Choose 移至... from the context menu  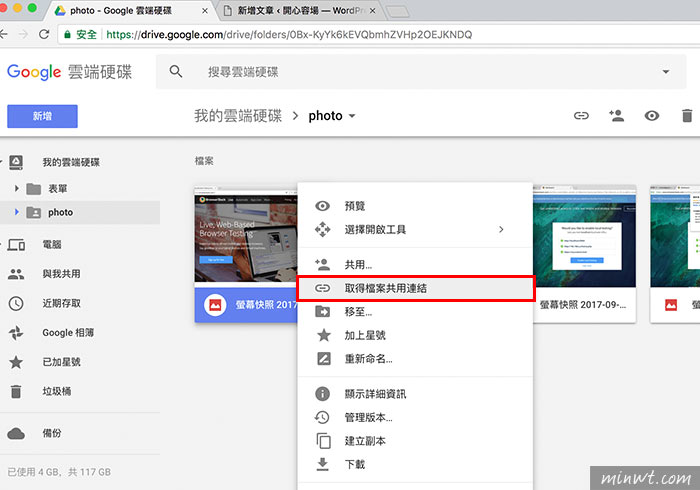click(x=415, y=311)
